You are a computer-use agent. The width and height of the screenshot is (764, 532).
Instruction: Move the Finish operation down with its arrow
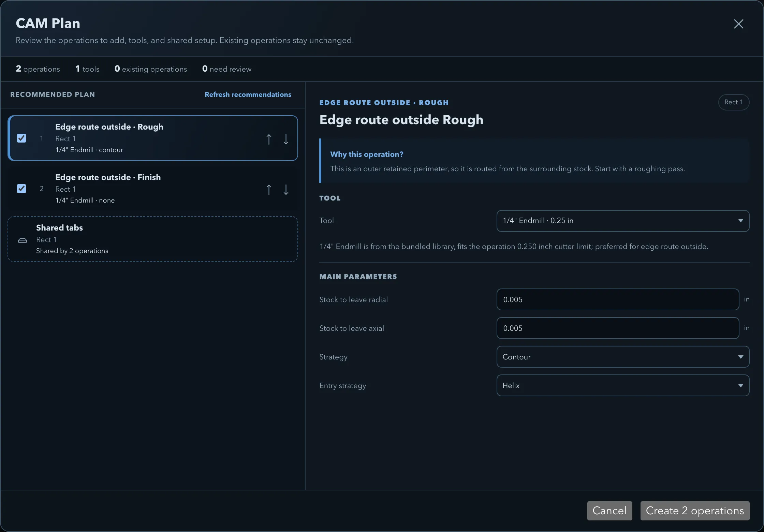(286, 190)
